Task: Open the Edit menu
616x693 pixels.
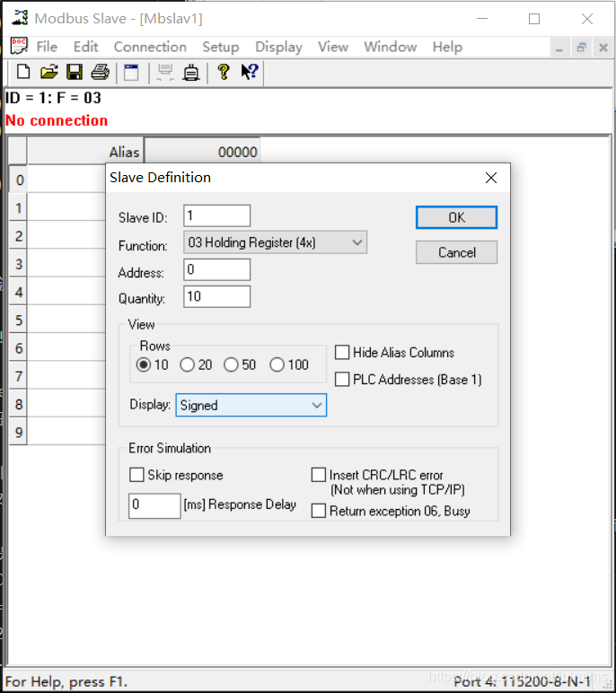Action: 86,47
